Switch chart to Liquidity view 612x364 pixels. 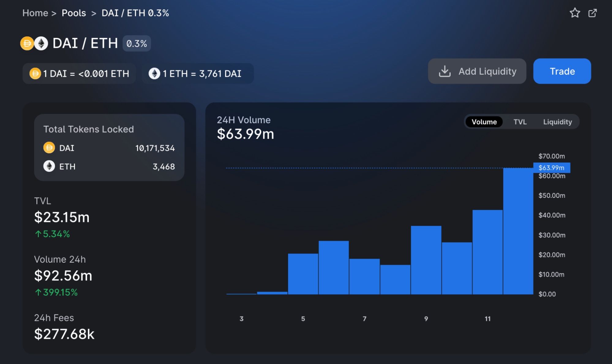(x=557, y=122)
